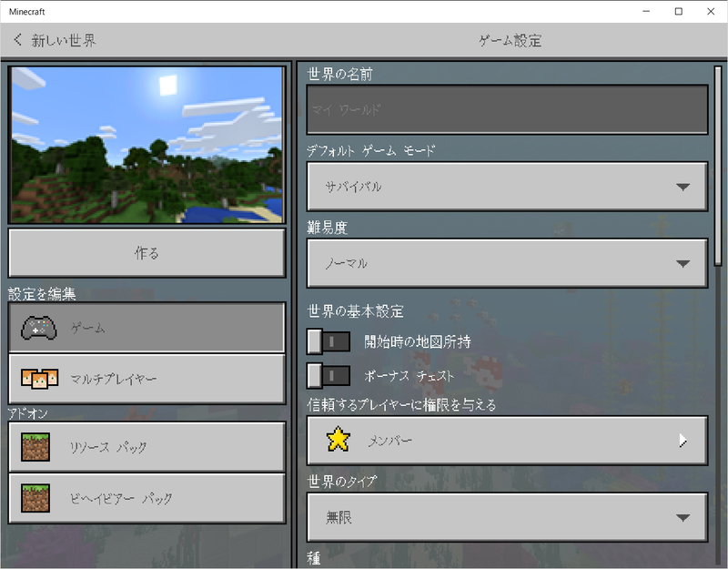Screen dimensions: 728x569
Task: Maximize the Minecraft window
Action: 678,12
